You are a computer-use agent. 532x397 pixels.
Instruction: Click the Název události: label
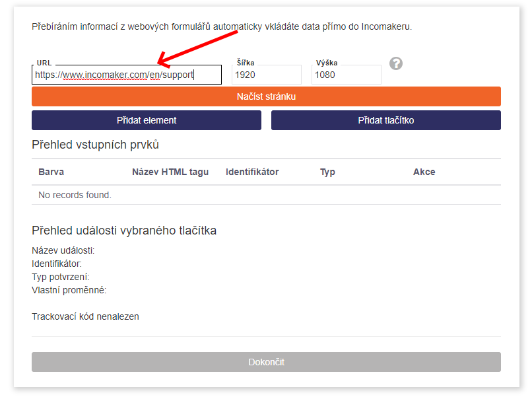[63, 250]
